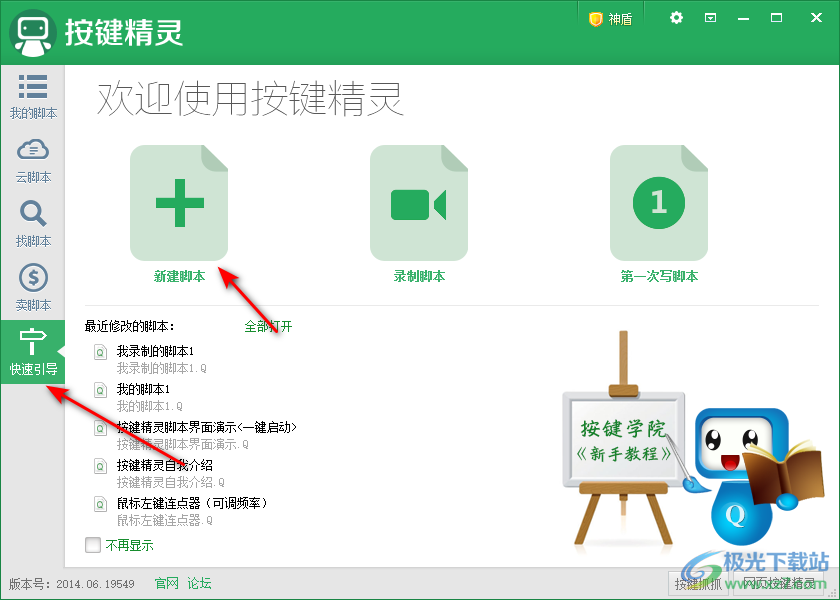
Task: Open the title bar dropdown menu icon
Action: click(710, 18)
